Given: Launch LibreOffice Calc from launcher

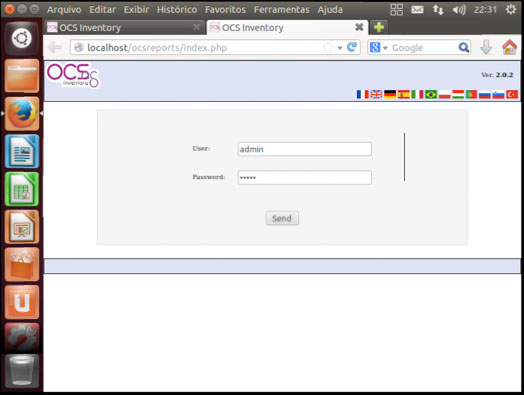Looking at the screenshot, I should point(22,189).
